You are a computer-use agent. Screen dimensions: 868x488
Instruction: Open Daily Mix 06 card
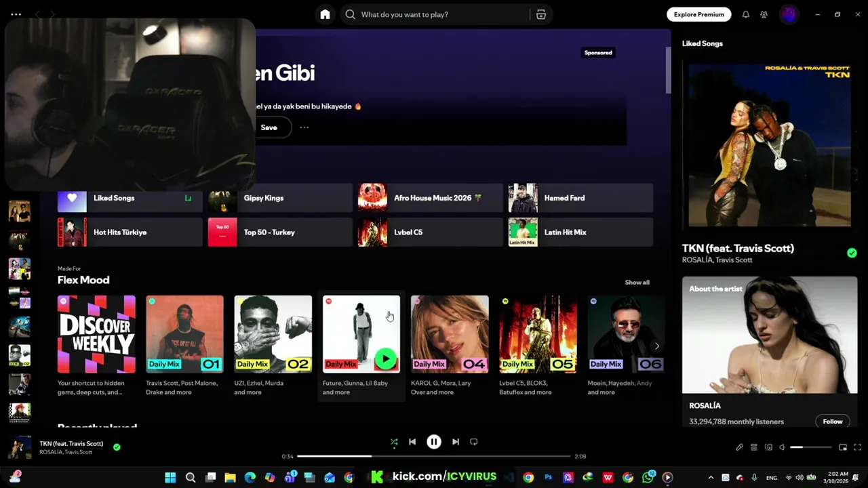(626, 346)
